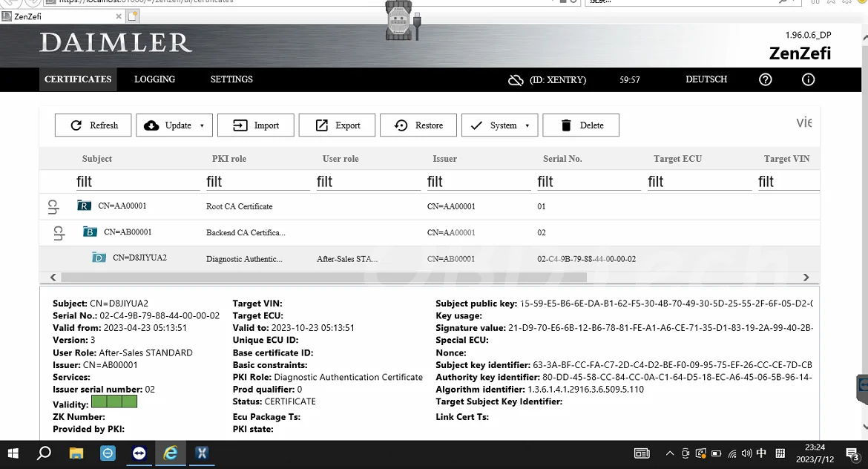Click the D diagnostic certificate icon
This screenshot has width=868, height=469.
99,258
